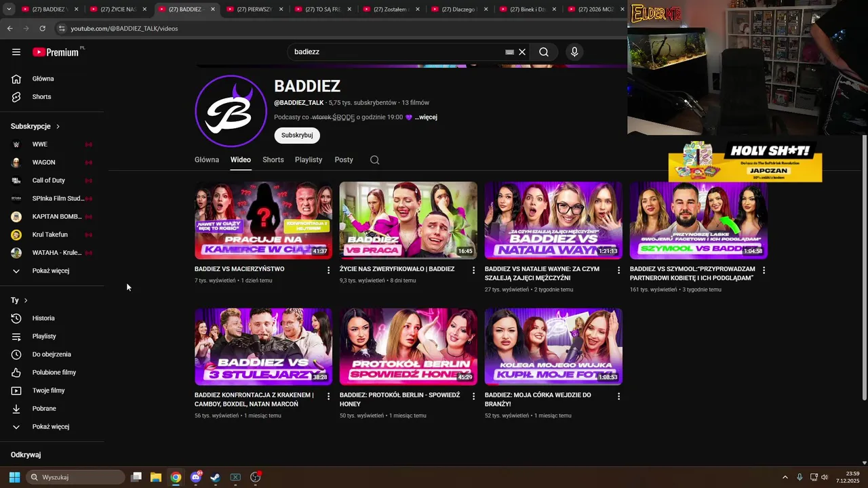
Task: Open the Playlisty channel tab
Action: pyautogui.click(x=309, y=160)
